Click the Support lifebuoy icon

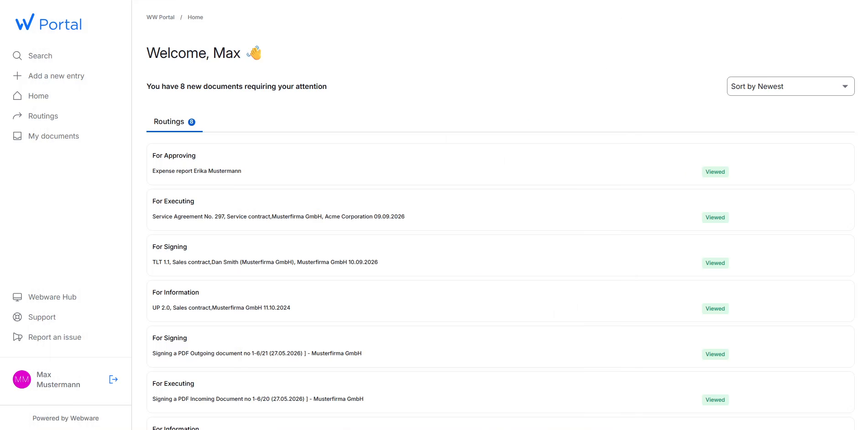pos(17,317)
